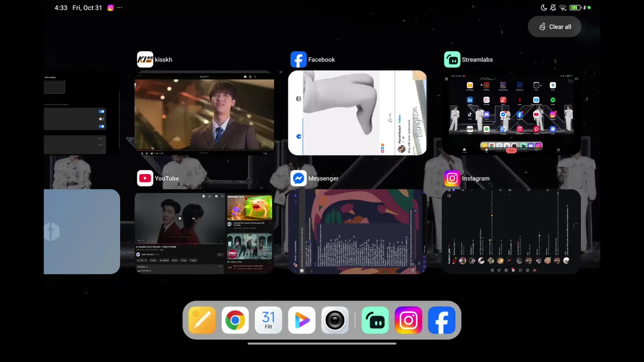The height and width of the screenshot is (362, 644).
Task: Tap the Fri, Oct 31 date text
Action: click(87, 8)
